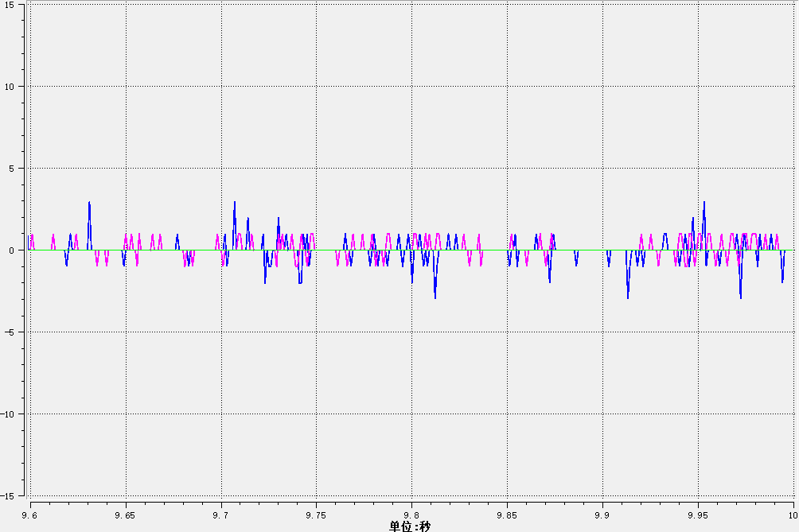This screenshot has height=532, width=799.
Task: Click the blue peak just after 9.95
Action: [x=704, y=204]
